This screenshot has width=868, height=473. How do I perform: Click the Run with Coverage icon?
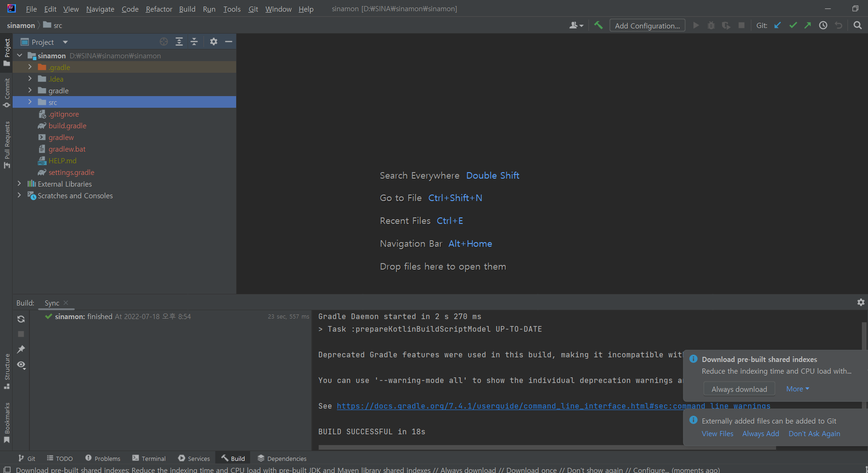[x=726, y=25]
